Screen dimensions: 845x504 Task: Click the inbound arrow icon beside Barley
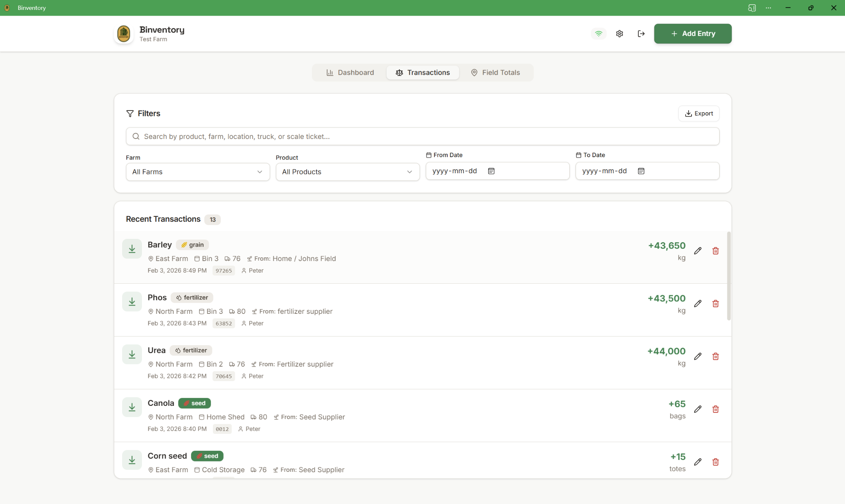(x=132, y=249)
